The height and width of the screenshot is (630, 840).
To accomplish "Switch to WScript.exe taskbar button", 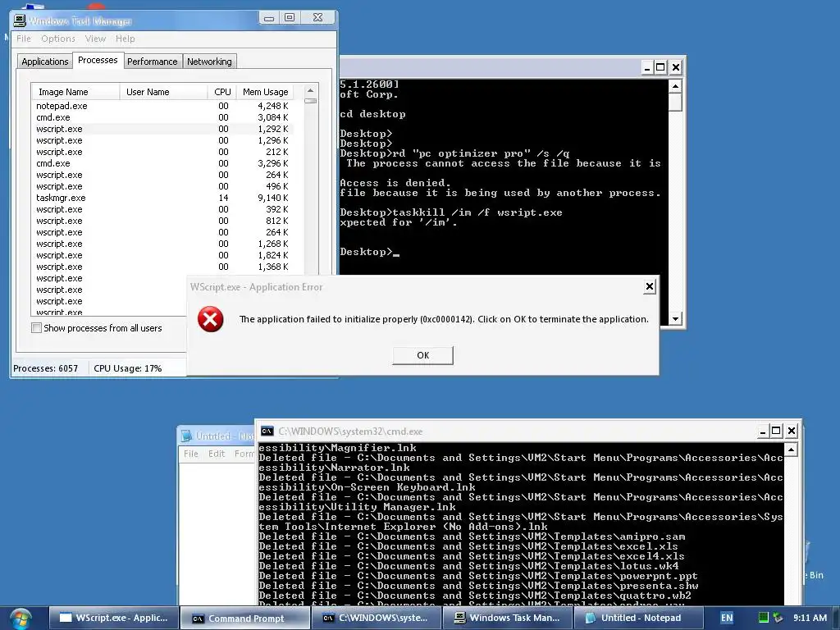I will [113, 619].
